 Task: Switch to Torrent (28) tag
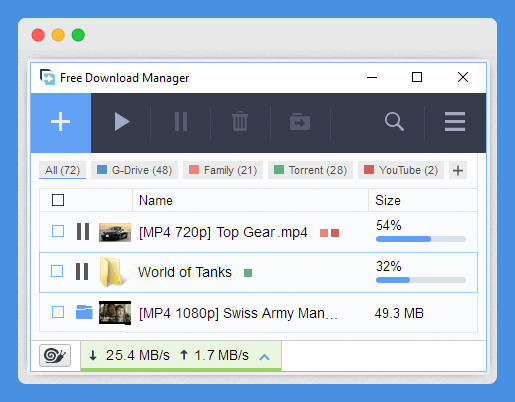[x=310, y=170]
